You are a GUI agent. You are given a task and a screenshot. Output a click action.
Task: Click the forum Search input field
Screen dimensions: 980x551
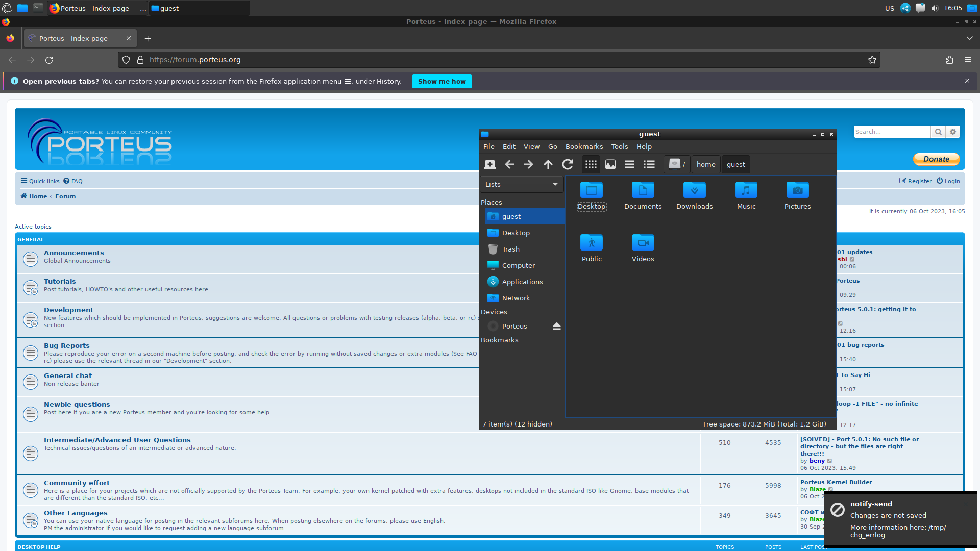[892, 132]
